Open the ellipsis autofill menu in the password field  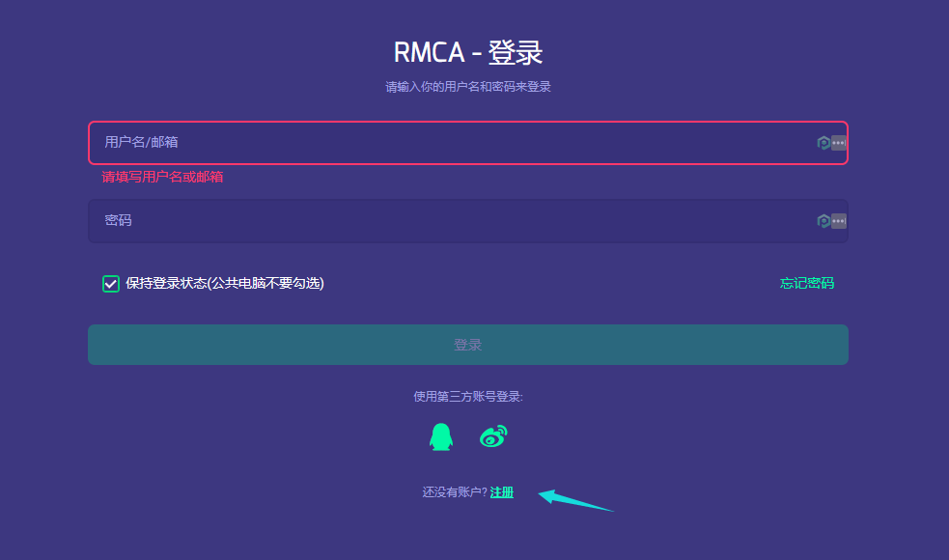coord(838,220)
